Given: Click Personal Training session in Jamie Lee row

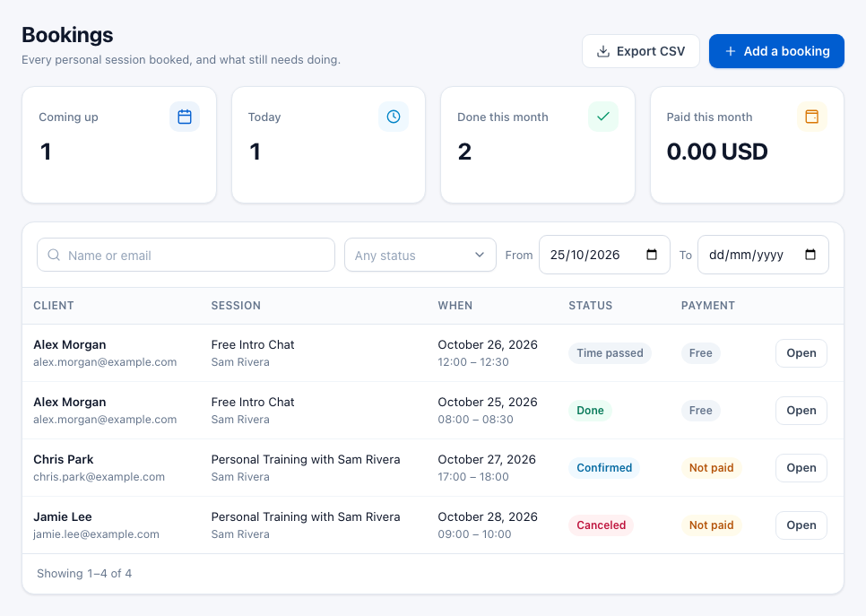Looking at the screenshot, I should [306, 517].
